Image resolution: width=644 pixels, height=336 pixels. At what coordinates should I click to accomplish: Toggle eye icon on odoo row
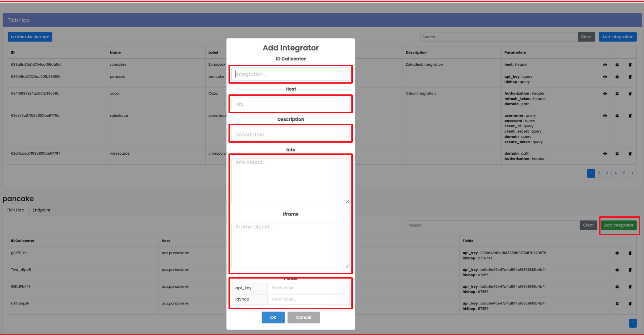coord(605,93)
